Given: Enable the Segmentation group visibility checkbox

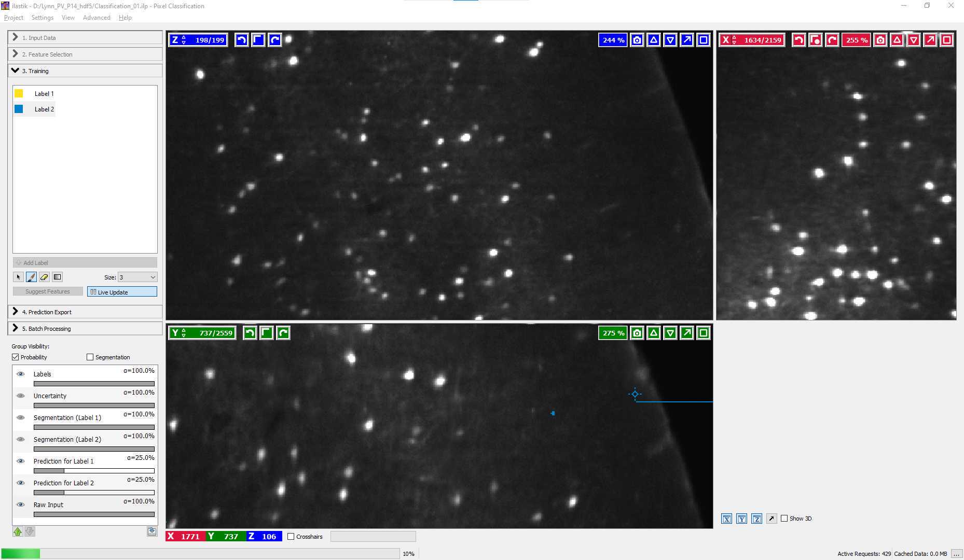Looking at the screenshot, I should 90,357.
